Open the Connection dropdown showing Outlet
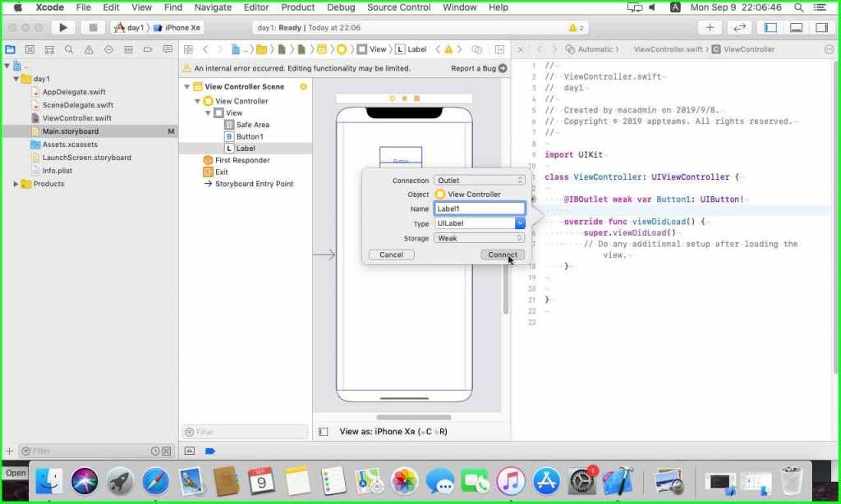The width and height of the screenshot is (841, 504). pyautogui.click(x=479, y=181)
